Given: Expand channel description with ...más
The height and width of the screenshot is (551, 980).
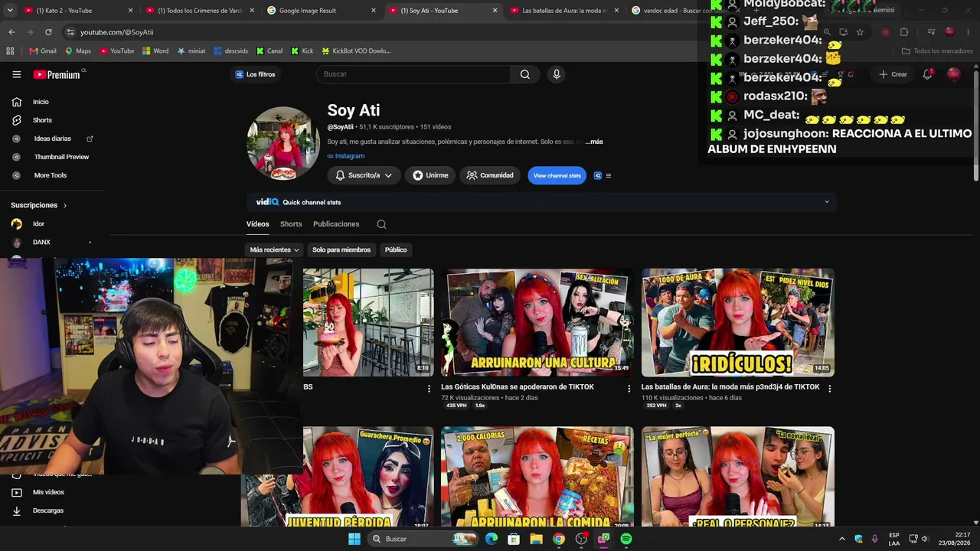Looking at the screenshot, I should pos(594,142).
